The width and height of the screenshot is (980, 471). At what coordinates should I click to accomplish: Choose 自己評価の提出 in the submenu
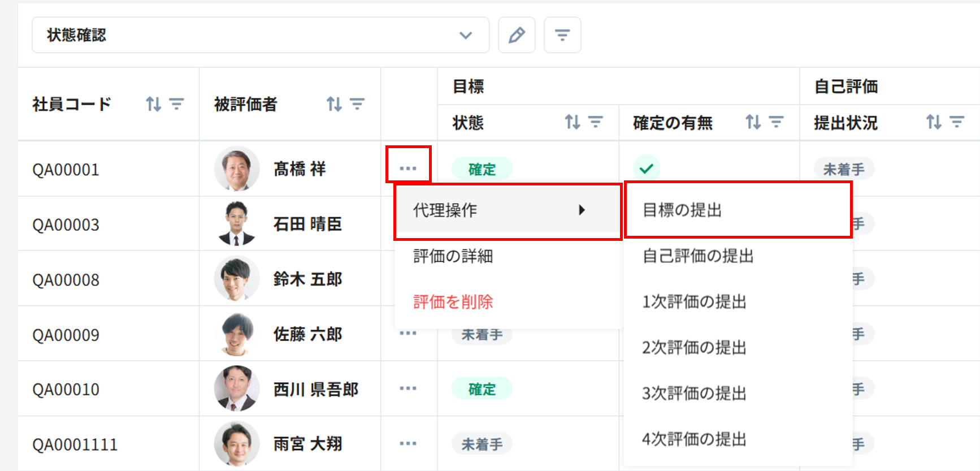pos(699,256)
